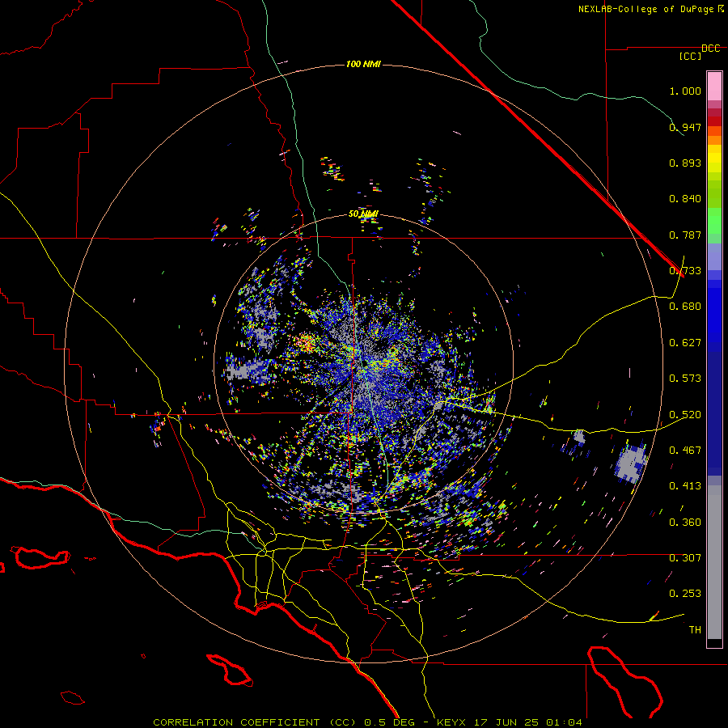Click the 50 NMI range ring label
Viewport: 728px width, 728px height.
click(x=363, y=214)
